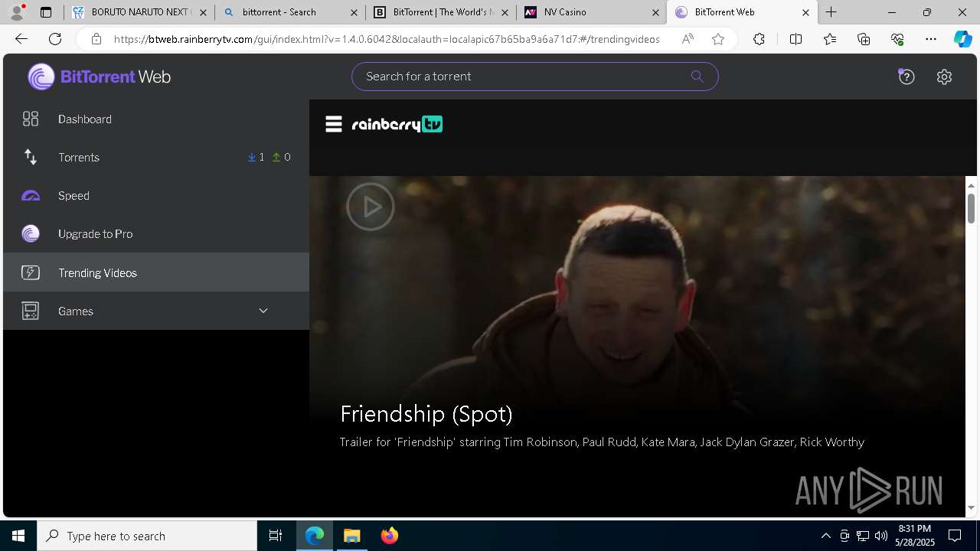Open the rainberry tv hamburger menu
Screen dimensions: 980x551
click(x=334, y=124)
